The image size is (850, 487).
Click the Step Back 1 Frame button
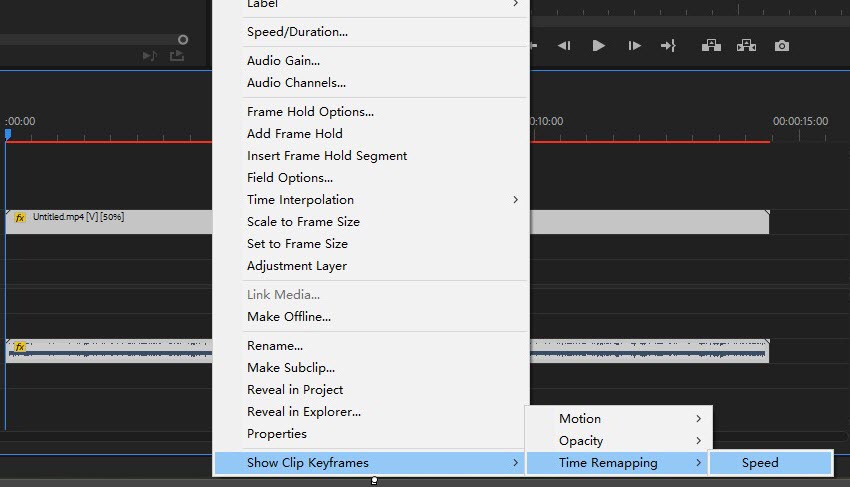click(564, 46)
